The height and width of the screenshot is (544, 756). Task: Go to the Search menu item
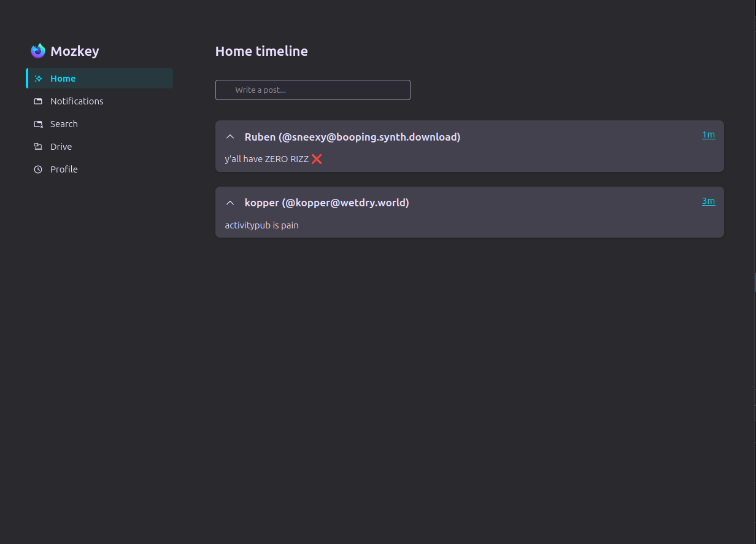(64, 124)
